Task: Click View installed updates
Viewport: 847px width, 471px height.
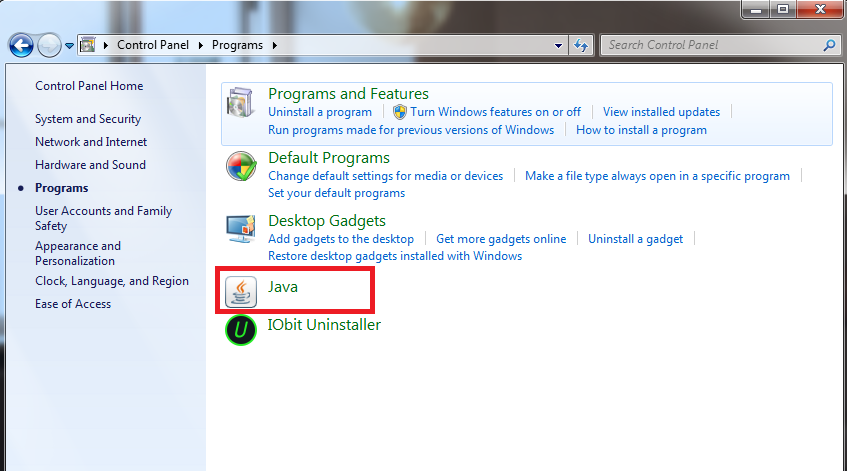Action: pos(661,112)
